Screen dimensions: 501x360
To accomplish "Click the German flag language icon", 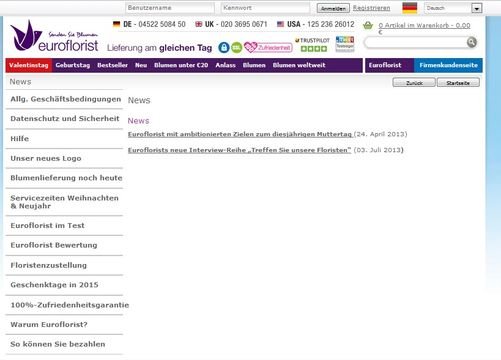I will point(410,8).
